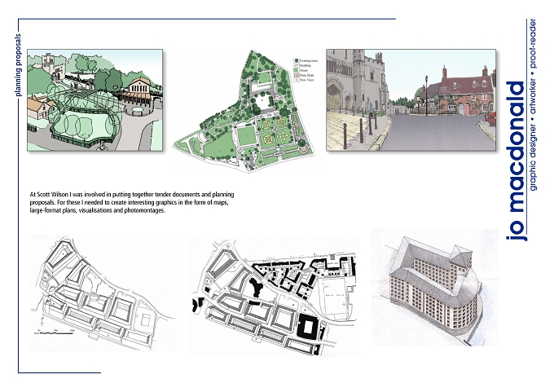This screenshot has width=554, height=392.
Task: Click the 'planning proposals' vertical section label
Action: pyautogui.click(x=19, y=65)
